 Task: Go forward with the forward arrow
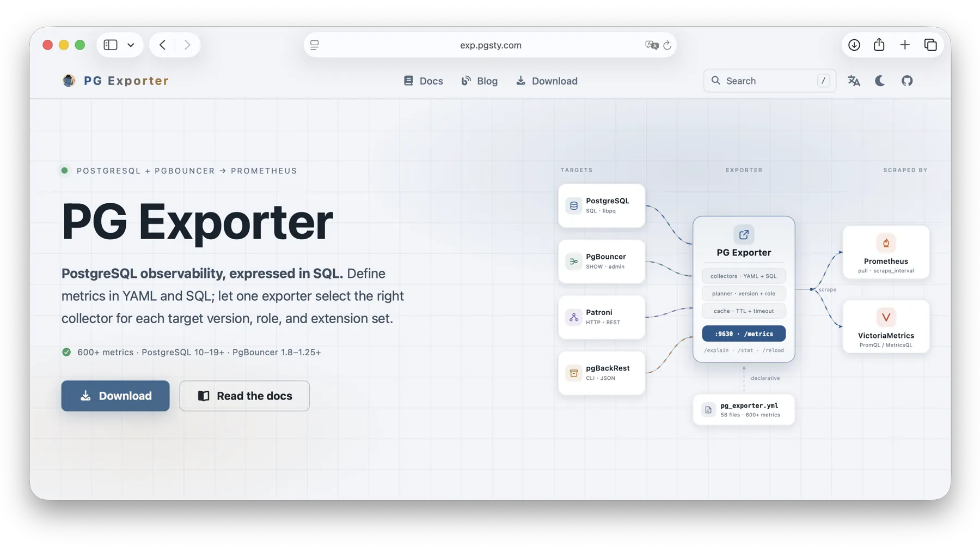tap(187, 45)
